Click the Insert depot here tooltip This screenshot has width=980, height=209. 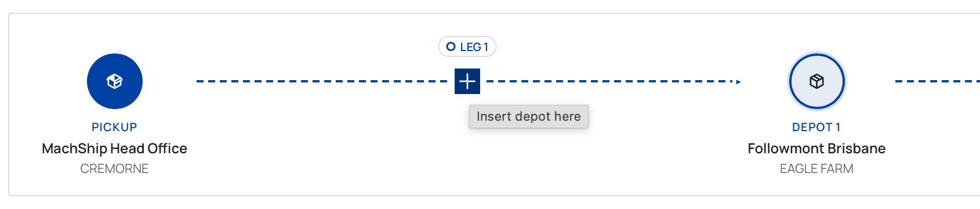click(529, 117)
